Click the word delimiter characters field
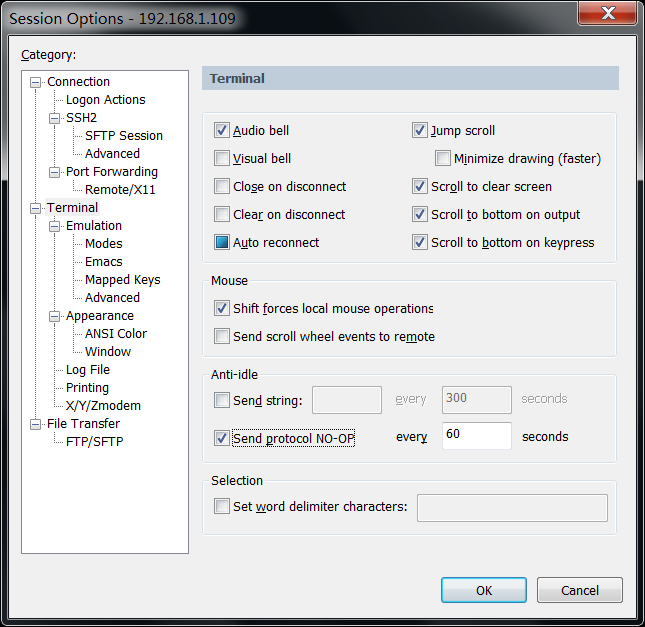 coord(512,508)
